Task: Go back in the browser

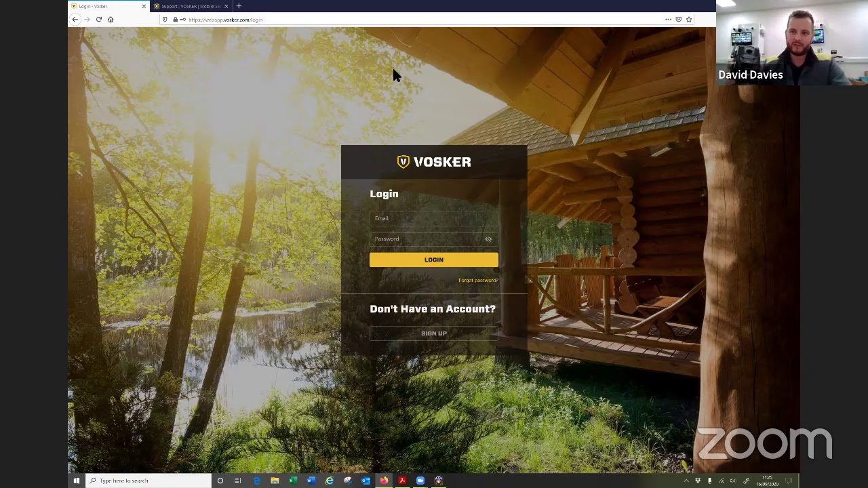Action: coord(75,20)
